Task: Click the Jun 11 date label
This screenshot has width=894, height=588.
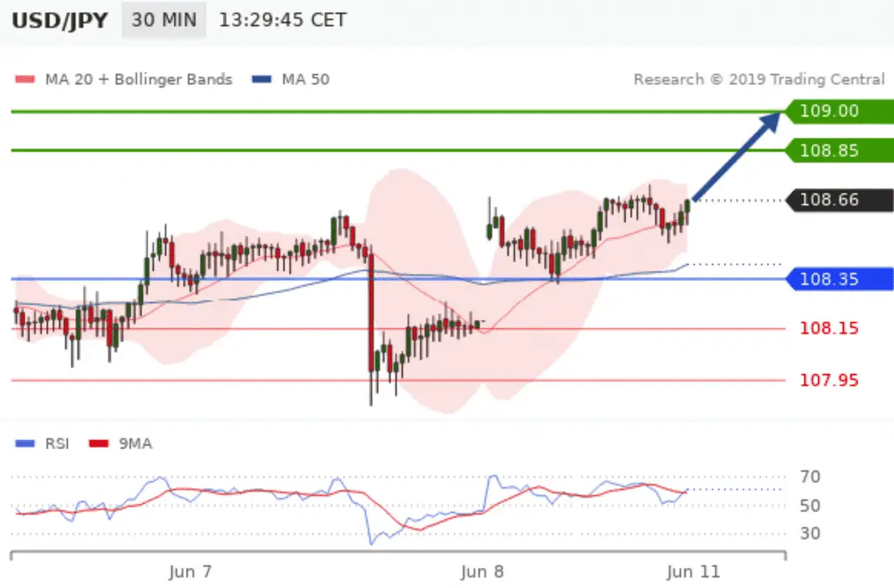Action: (x=693, y=572)
